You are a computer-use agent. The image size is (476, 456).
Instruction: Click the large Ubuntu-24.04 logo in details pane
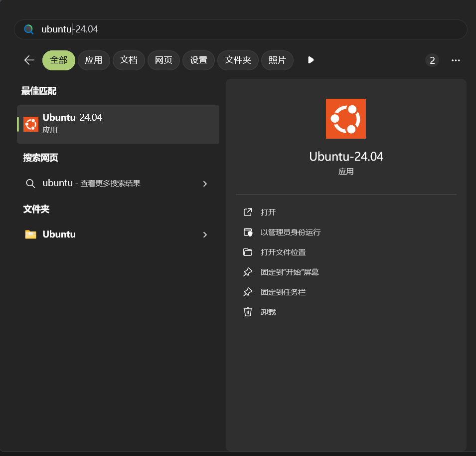click(x=345, y=118)
